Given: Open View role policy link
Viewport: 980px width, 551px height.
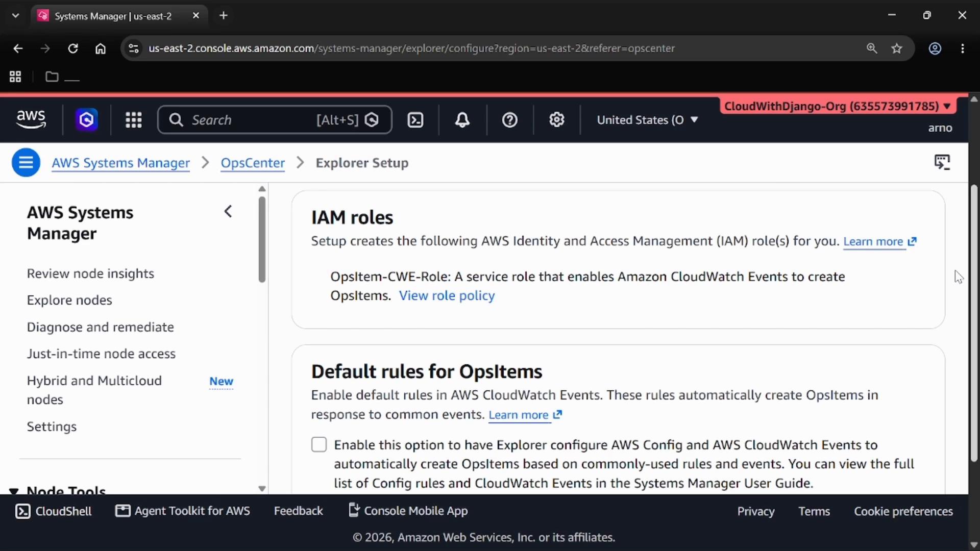Looking at the screenshot, I should click(447, 295).
